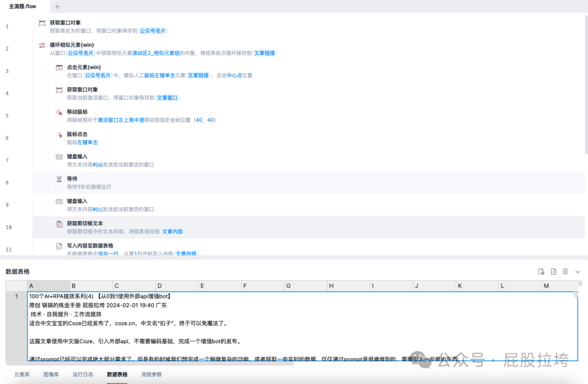Select the 移动鼠标 step title

[x=77, y=112]
